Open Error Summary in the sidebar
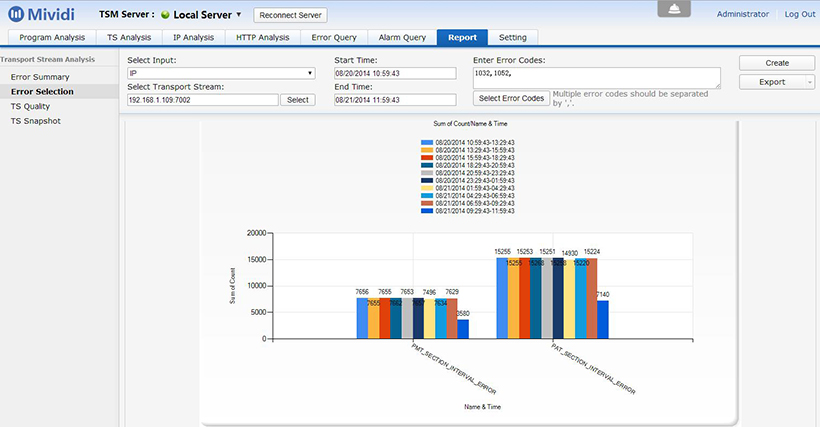Screen dimensions: 820x427 (x=40, y=77)
